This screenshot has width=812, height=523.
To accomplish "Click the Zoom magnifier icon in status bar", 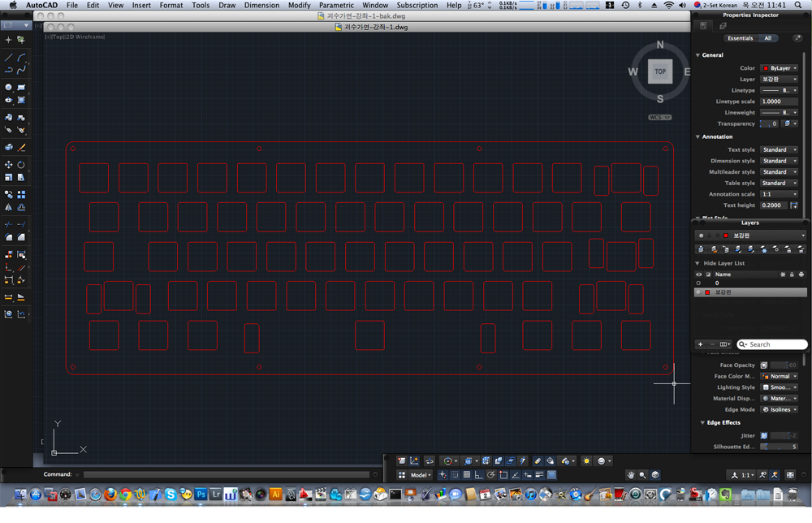I will (642, 475).
